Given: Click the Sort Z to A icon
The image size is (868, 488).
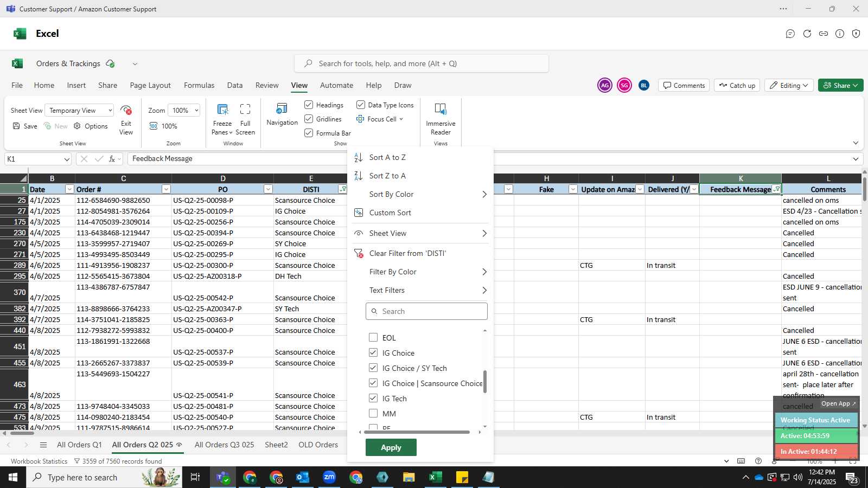Looking at the screenshot, I should pyautogui.click(x=358, y=176).
